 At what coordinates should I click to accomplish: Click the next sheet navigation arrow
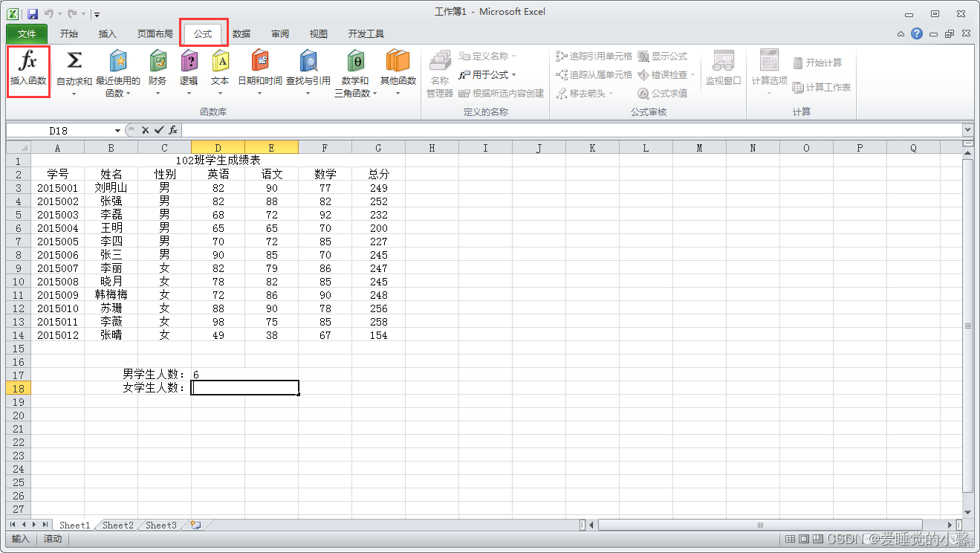[x=34, y=525]
